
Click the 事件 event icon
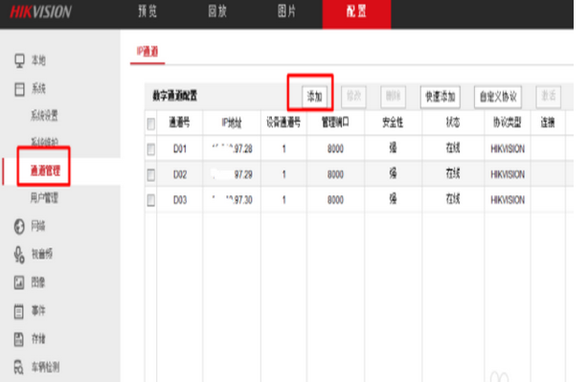click(x=19, y=311)
